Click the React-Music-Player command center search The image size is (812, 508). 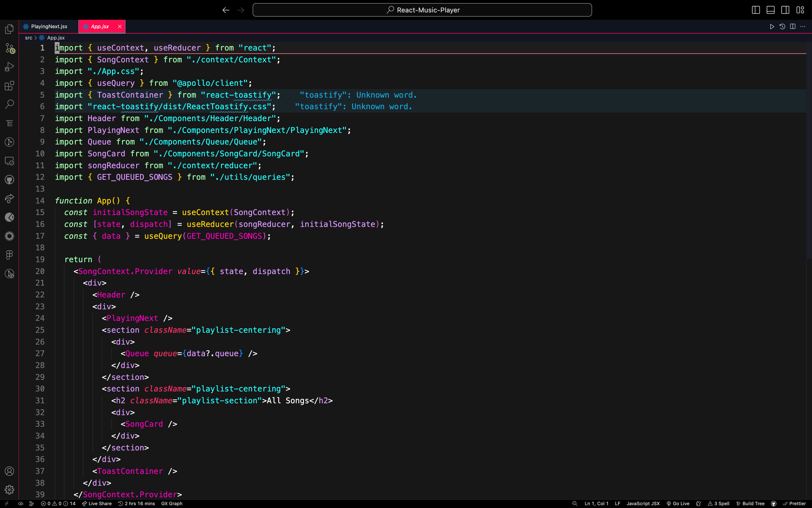pos(422,10)
